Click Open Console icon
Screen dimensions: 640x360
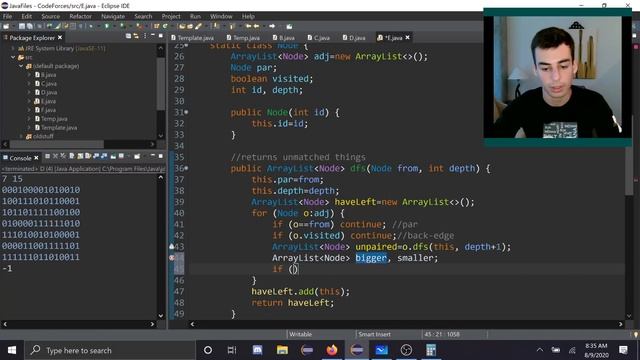pos(137,156)
